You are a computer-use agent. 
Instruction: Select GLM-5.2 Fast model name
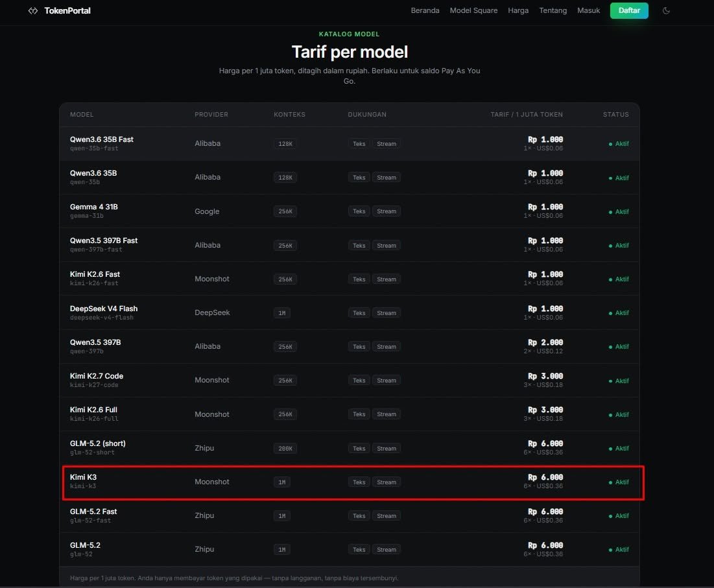pos(93,512)
